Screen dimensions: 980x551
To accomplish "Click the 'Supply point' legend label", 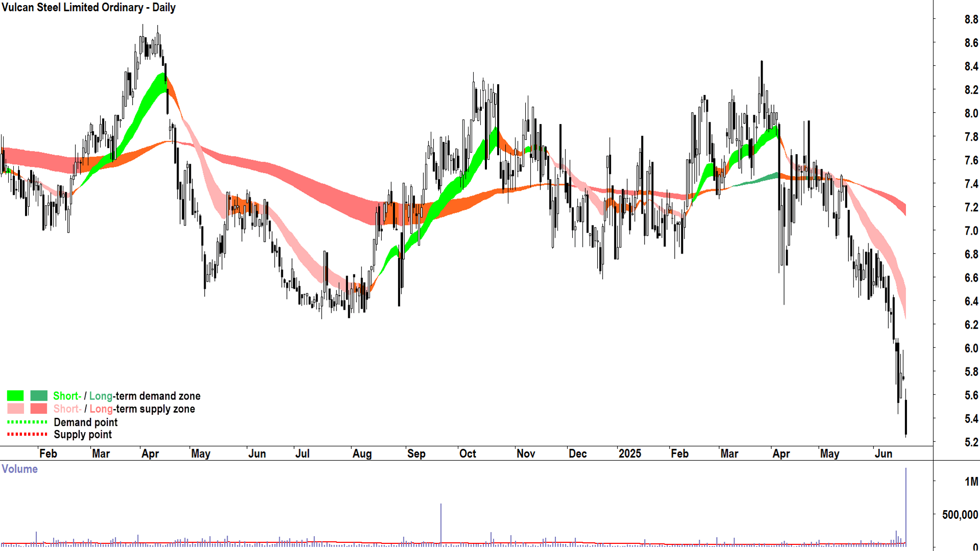I will click(x=83, y=435).
